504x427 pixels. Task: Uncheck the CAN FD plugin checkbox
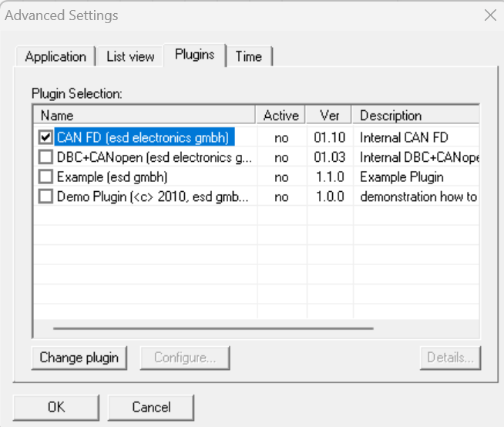pos(45,138)
